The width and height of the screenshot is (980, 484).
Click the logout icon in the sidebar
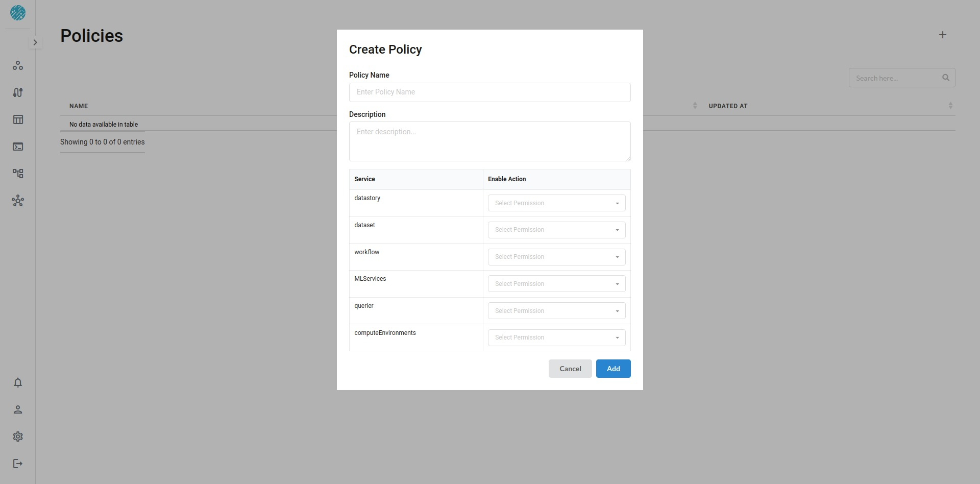(18, 464)
